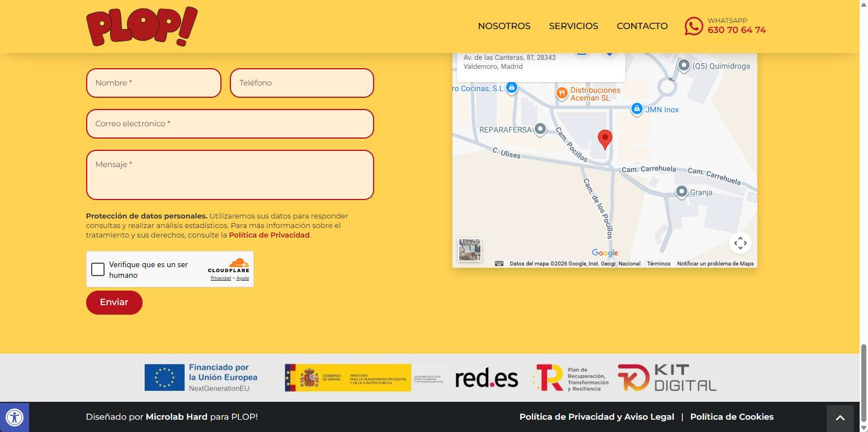Click the Correo electrónico input field
Viewport: 868px width, 432px height.
(x=230, y=124)
